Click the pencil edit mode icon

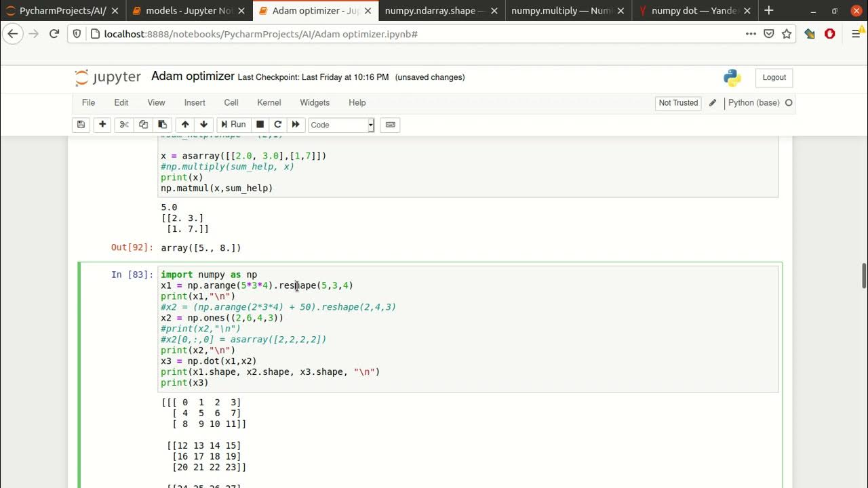pos(712,103)
